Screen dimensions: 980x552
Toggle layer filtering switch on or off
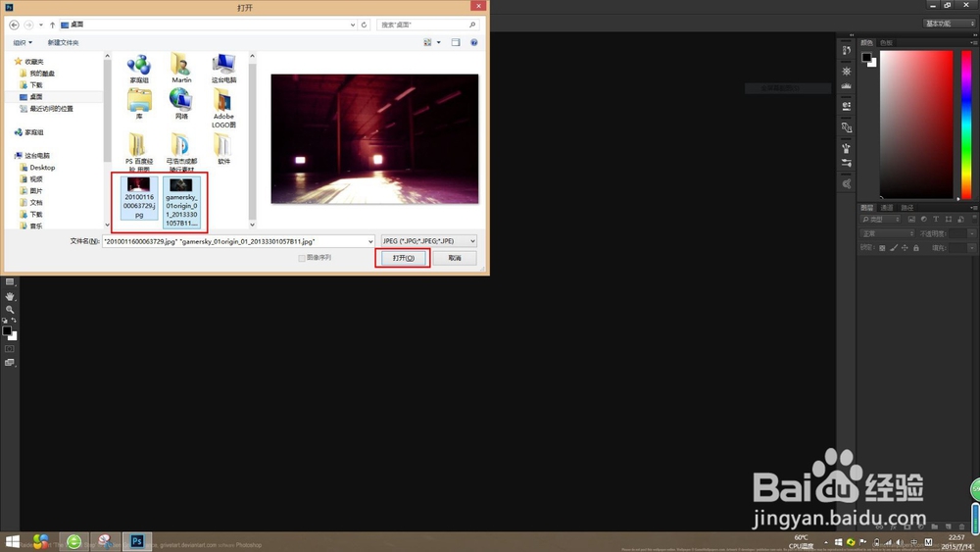click(x=974, y=219)
